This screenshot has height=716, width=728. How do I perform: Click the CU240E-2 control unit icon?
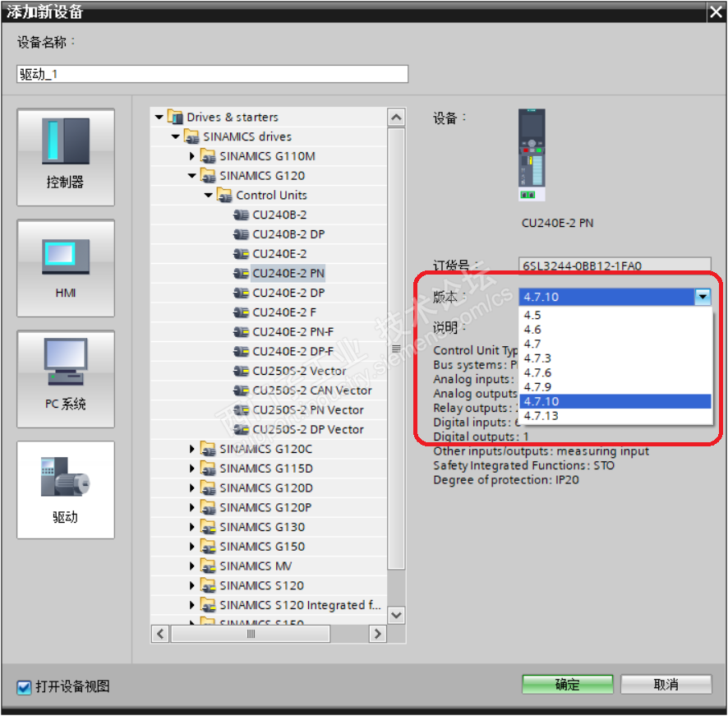(x=241, y=254)
